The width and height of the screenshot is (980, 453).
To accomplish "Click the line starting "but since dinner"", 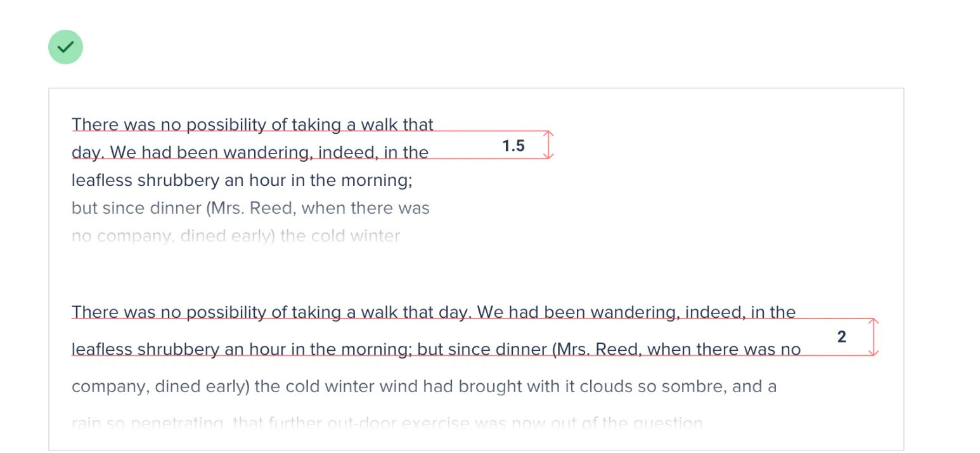I will click(250, 208).
